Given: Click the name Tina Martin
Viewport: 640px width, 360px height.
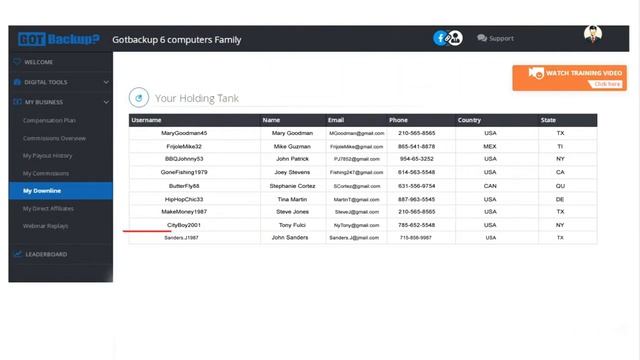Looking at the screenshot, I should click(x=292, y=199).
